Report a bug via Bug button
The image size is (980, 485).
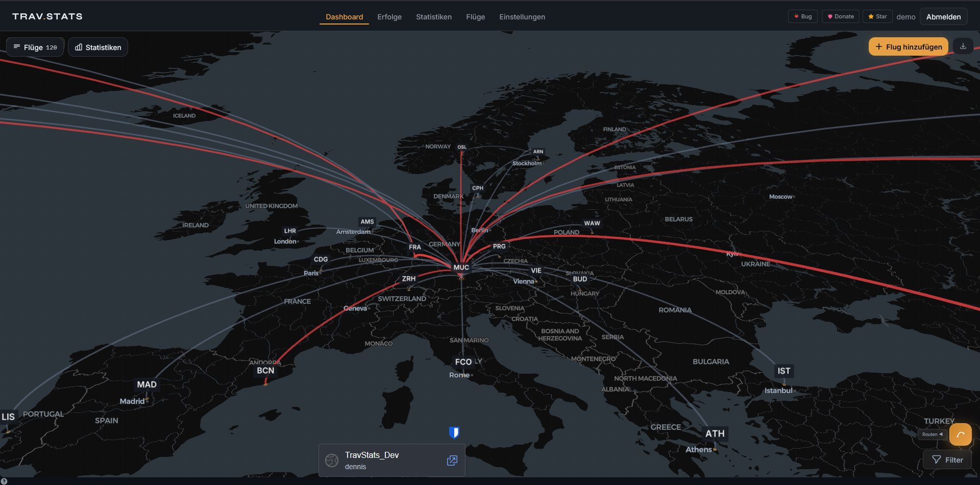click(802, 16)
